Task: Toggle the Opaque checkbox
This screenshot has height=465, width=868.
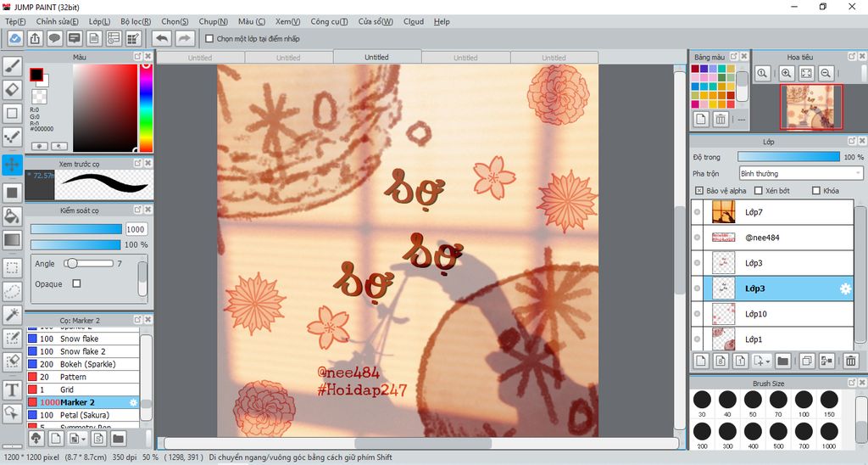Action: (x=76, y=283)
